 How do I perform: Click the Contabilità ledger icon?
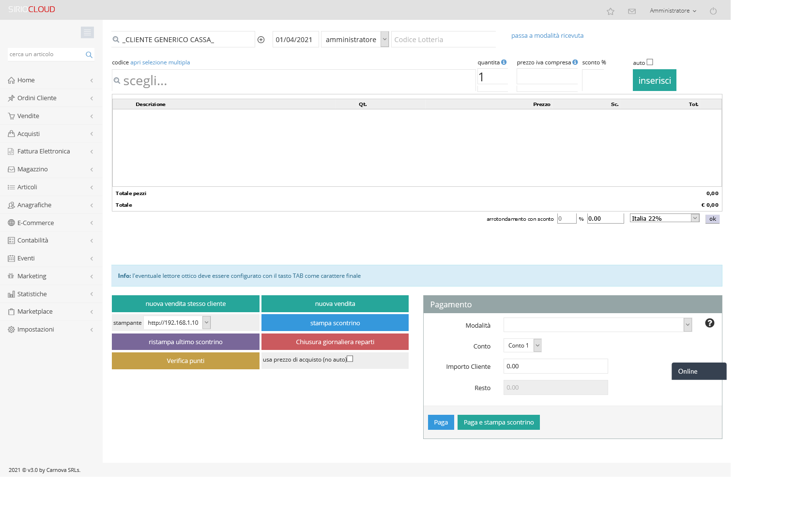[x=11, y=241]
